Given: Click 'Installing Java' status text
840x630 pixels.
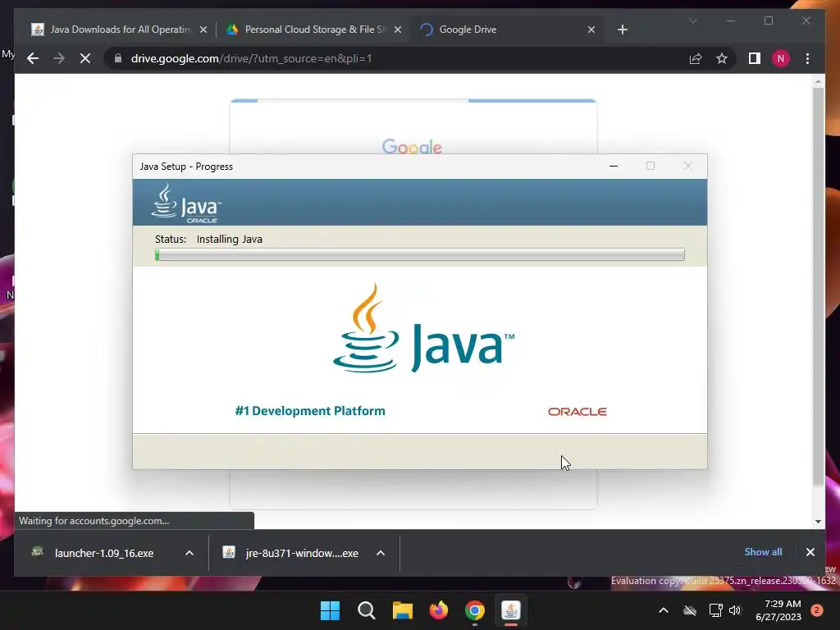Looking at the screenshot, I should point(230,239).
